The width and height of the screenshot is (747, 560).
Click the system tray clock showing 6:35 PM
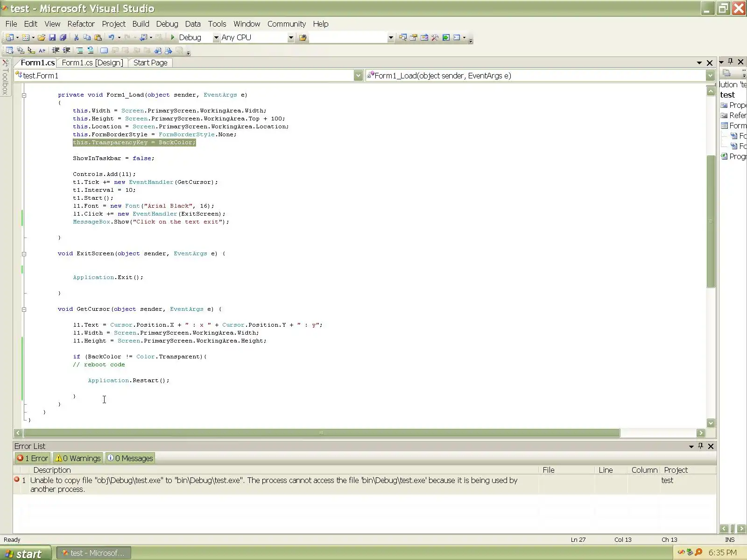[x=722, y=553]
